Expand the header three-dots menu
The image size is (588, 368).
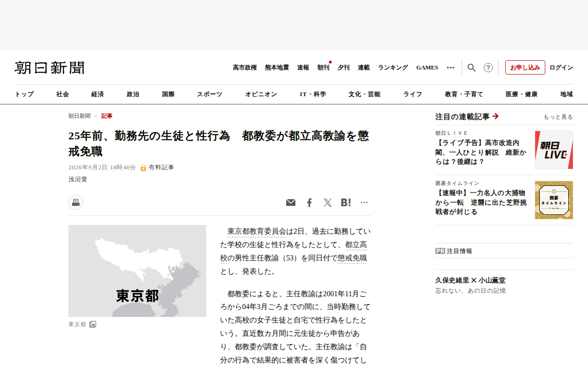[x=451, y=68]
